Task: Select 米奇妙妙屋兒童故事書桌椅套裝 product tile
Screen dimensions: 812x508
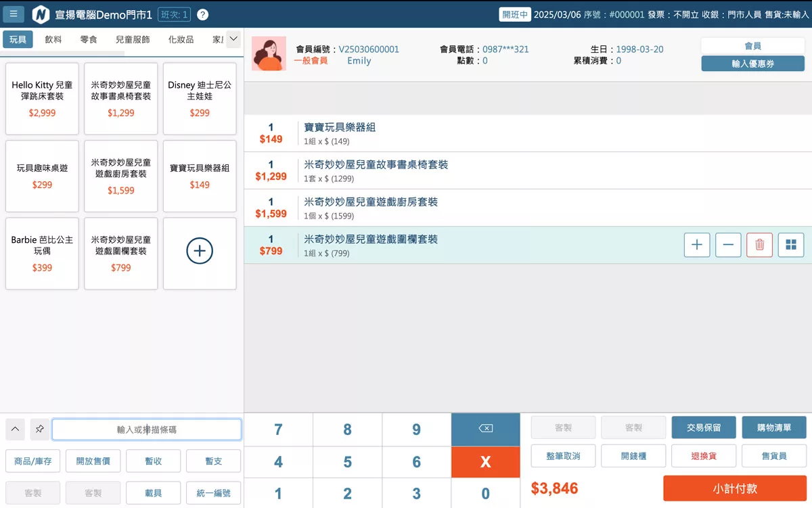Action: click(x=120, y=99)
